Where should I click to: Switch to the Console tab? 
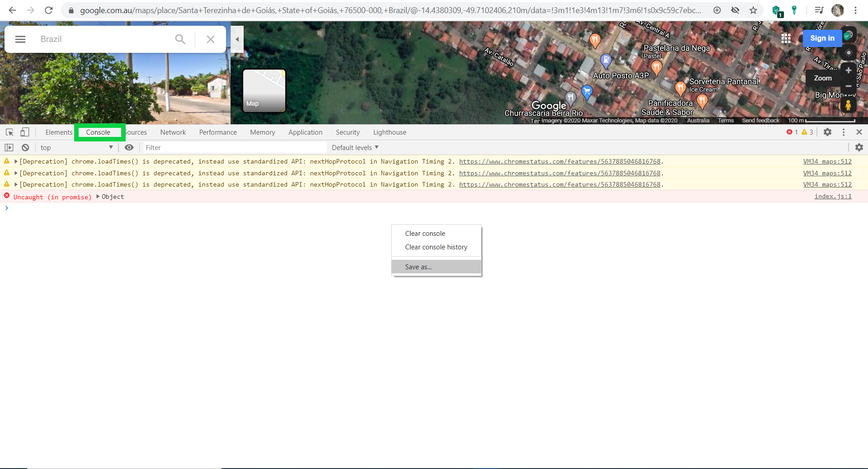pyautogui.click(x=98, y=132)
